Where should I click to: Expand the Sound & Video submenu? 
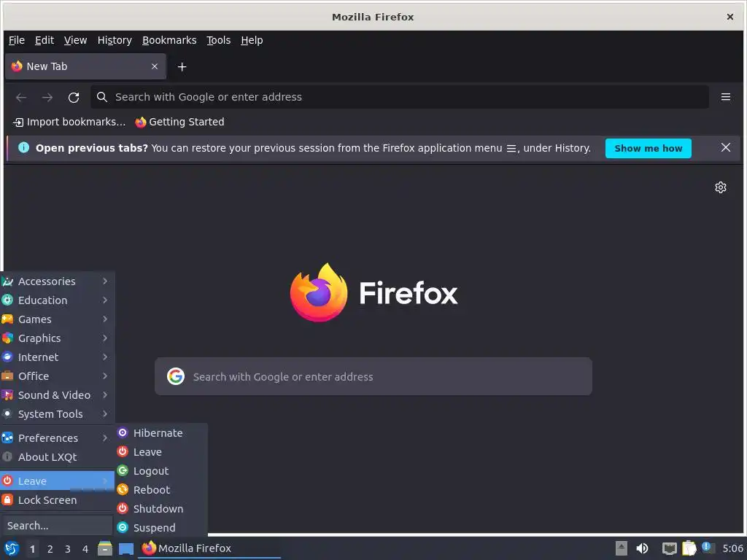(x=57, y=395)
